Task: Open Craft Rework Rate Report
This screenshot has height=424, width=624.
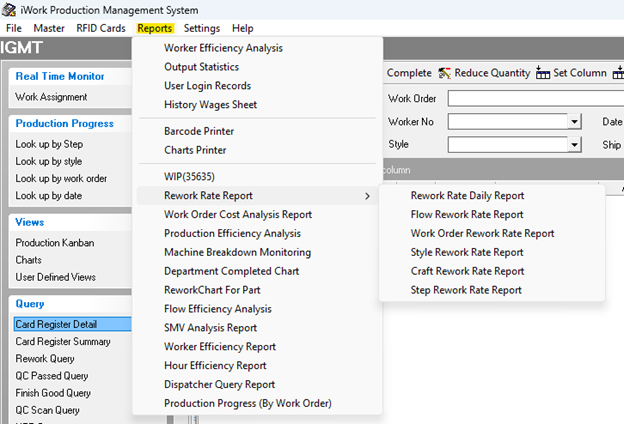Action: 468,271
